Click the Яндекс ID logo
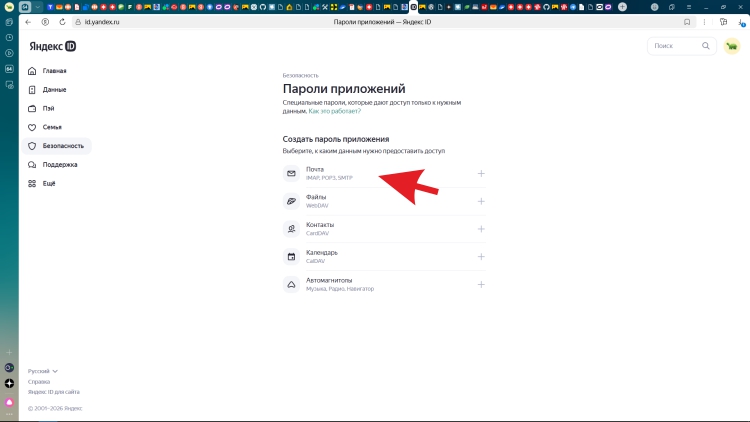The image size is (750, 422). coord(53,46)
